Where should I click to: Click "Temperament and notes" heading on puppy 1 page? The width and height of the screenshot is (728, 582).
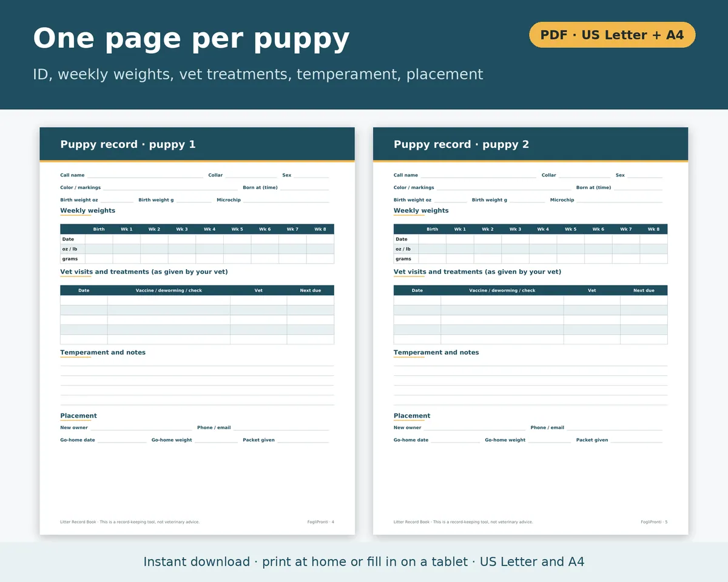click(x=103, y=352)
